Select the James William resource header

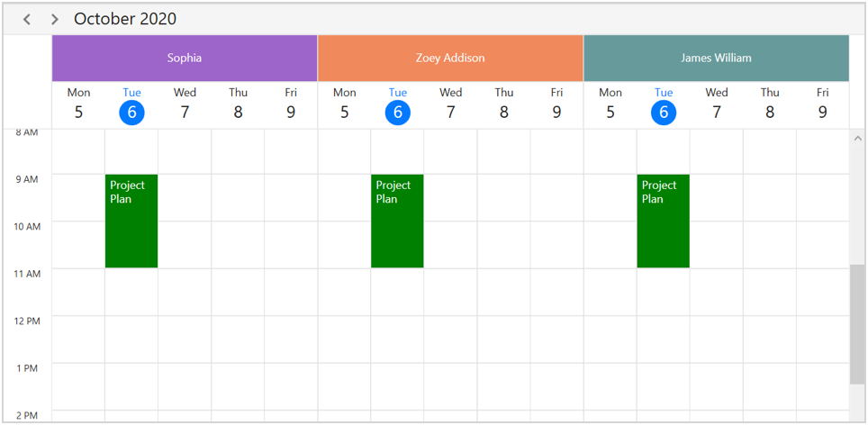click(716, 59)
